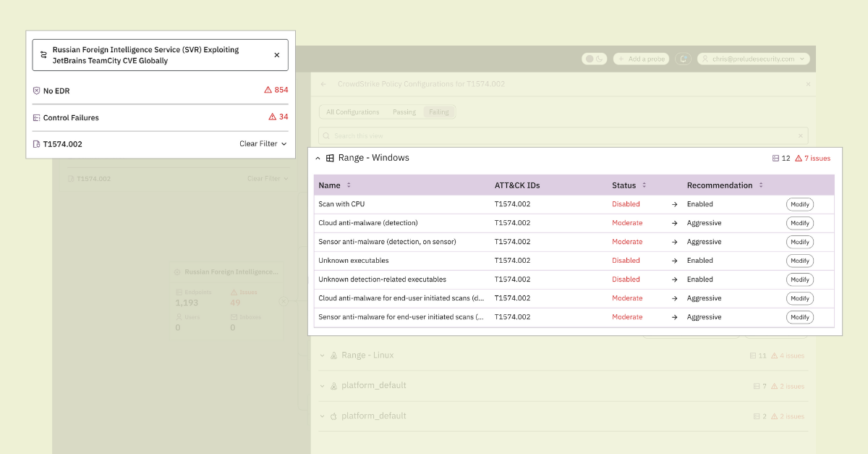
Task: Modify Unknown detection-related executables setting
Action: point(800,279)
